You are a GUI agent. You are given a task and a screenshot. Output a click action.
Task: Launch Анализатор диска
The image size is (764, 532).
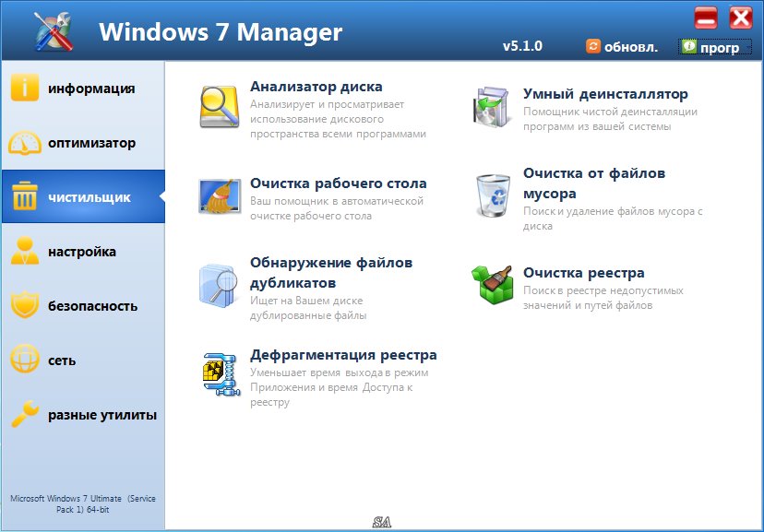316,87
